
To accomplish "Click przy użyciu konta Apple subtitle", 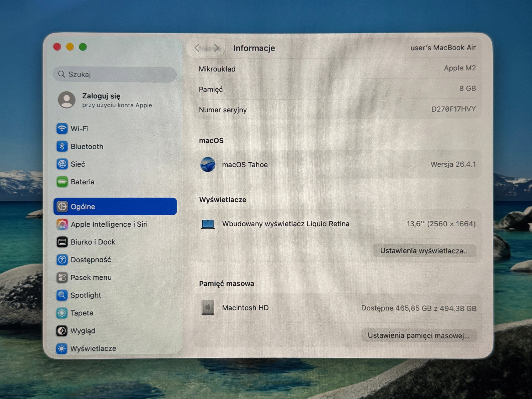I will pyautogui.click(x=117, y=105).
